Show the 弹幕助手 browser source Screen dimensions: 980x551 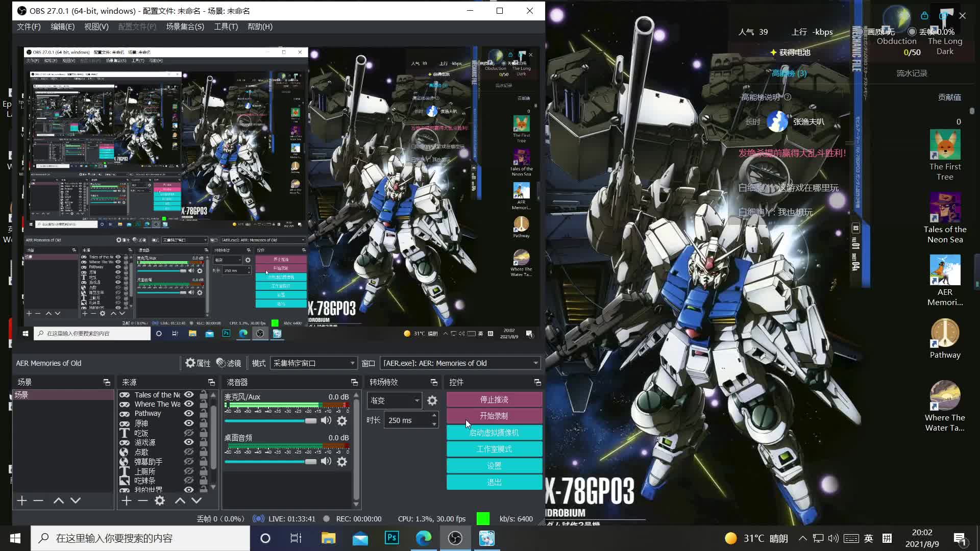(189, 462)
